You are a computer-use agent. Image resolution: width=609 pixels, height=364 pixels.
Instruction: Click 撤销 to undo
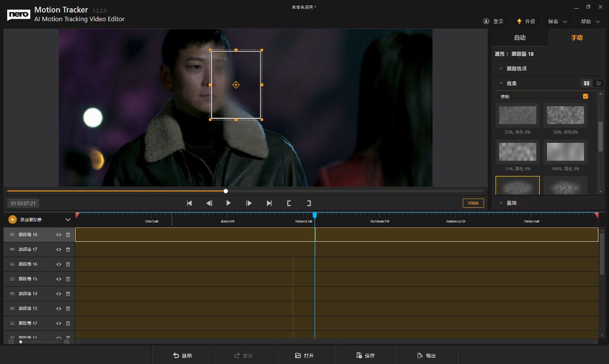(183, 356)
